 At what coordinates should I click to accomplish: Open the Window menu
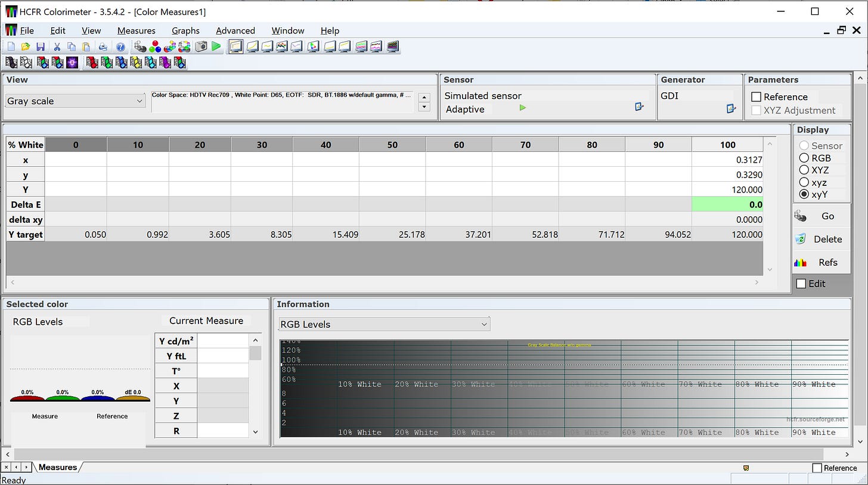pos(288,30)
